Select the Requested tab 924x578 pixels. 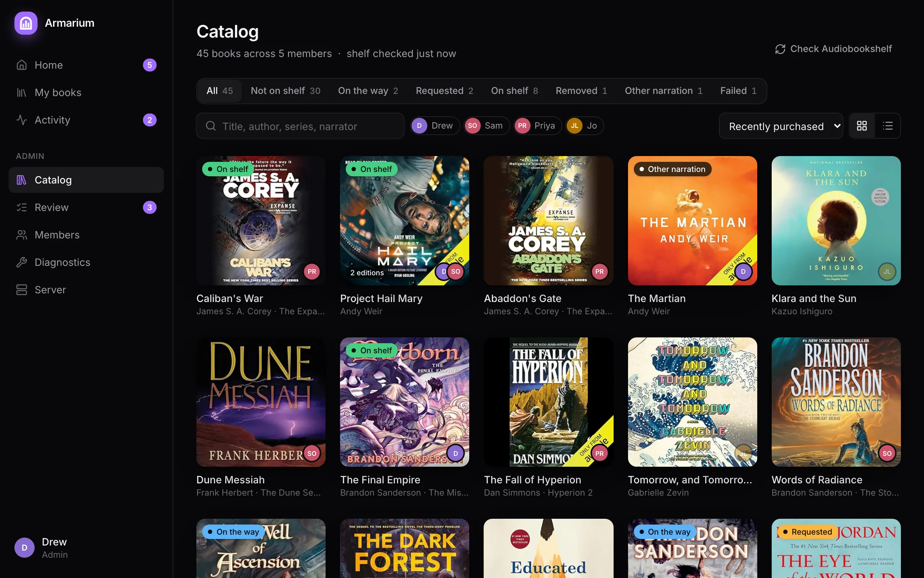pos(444,91)
